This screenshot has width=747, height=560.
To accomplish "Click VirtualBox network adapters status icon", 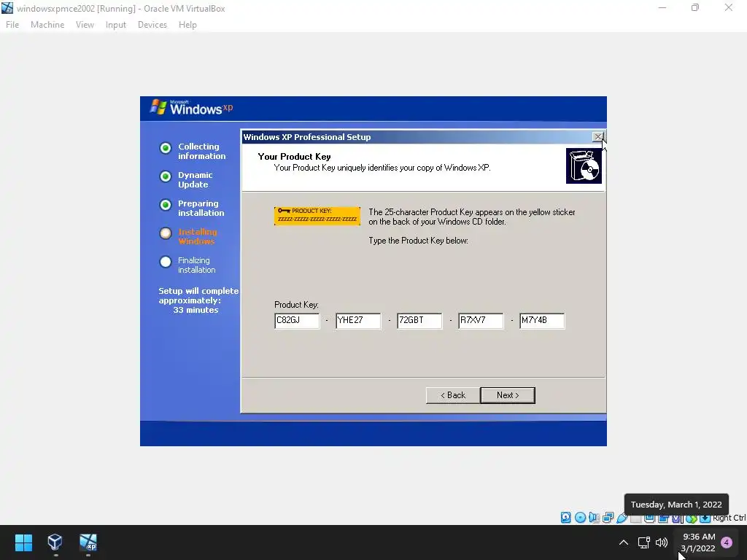I will [608, 518].
